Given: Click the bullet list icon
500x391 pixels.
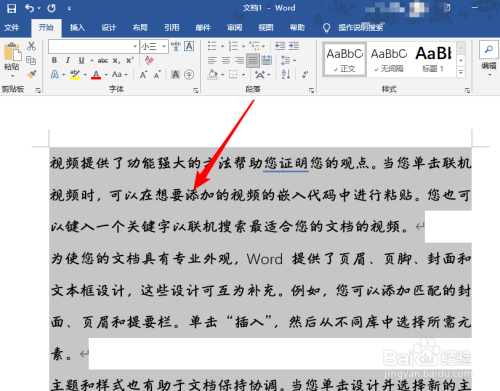Looking at the screenshot, I should click(x=212, y=46).
